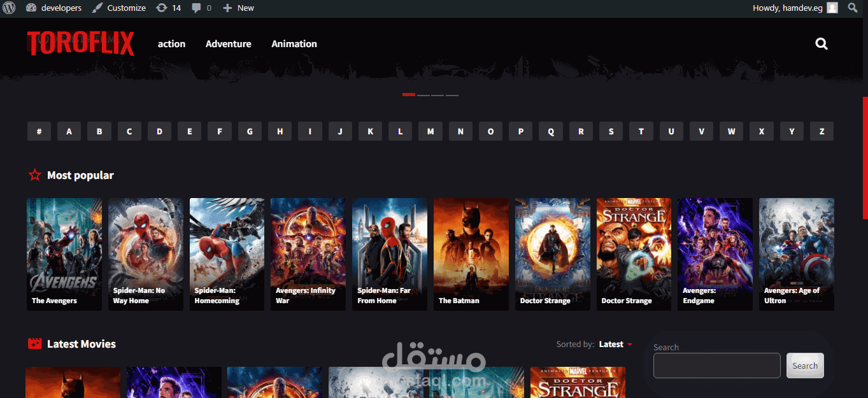The height and width of the screenshot is (398, 868).
Task: Open Spider-Man: No Way Home poster
Action: pos(146,254)
